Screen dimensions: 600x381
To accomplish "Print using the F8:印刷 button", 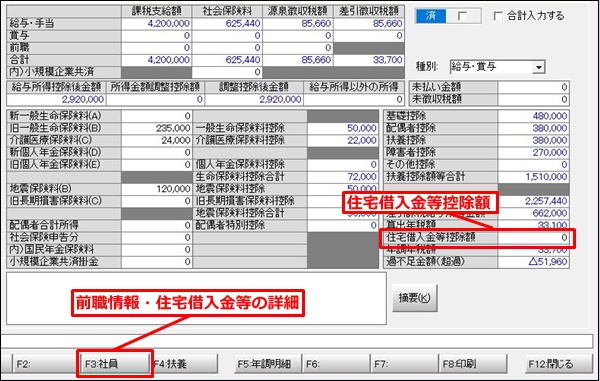I will [x=473, y=364].
